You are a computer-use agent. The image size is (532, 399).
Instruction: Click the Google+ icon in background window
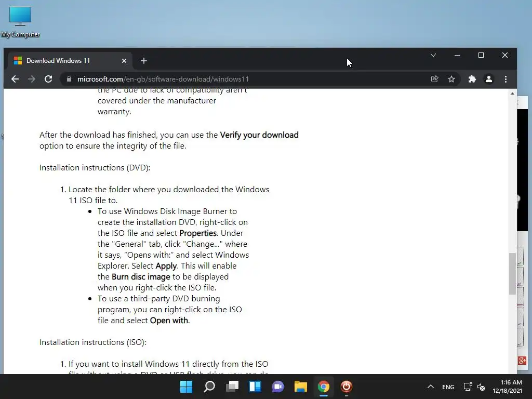(x=522, y=361)
